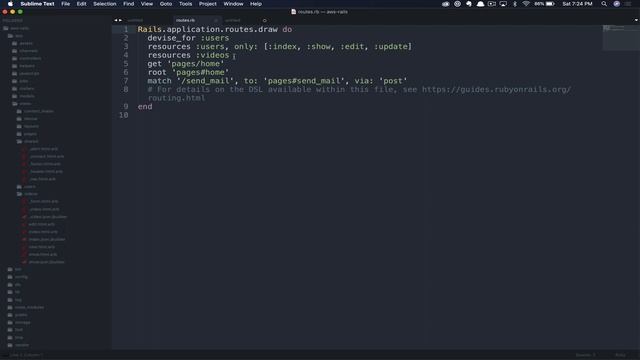Viewport: 640px width, 360px height.
Task: Click the 'devise_for :users' code line
Action: (188, 38)
